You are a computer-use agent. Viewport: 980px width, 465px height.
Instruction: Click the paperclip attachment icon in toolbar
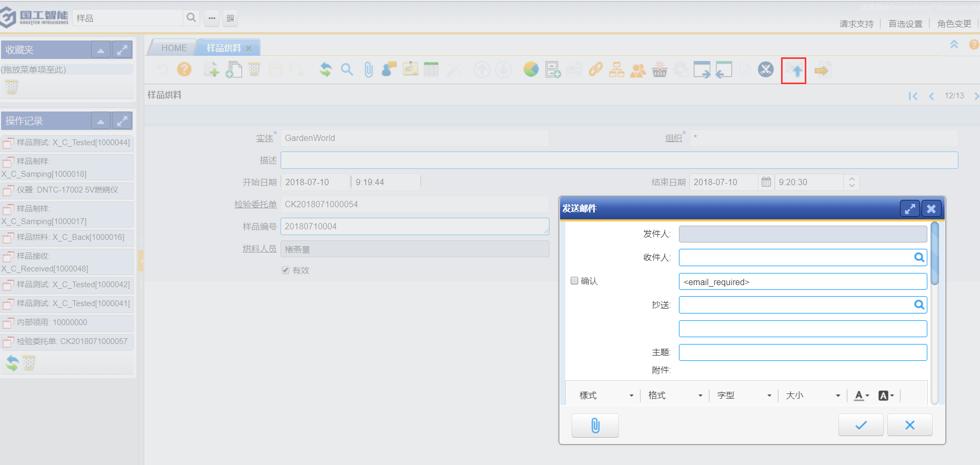tap(368, 69)
